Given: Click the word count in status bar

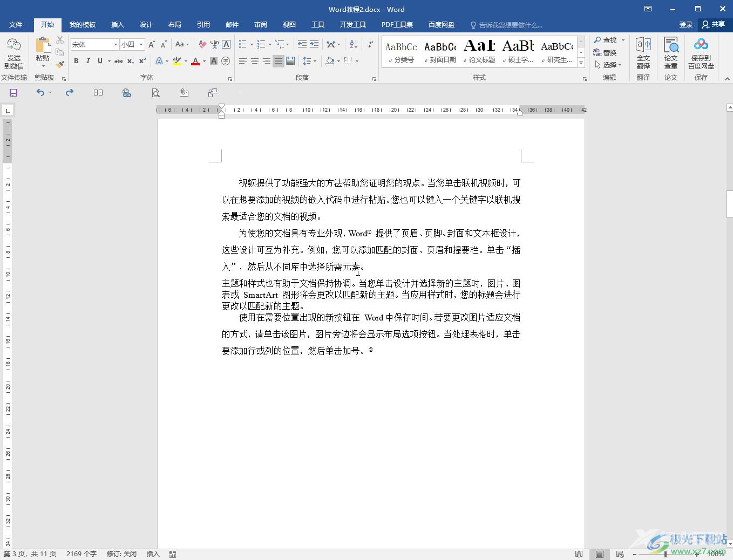Looking at the screenshot, I should [81, 554].
